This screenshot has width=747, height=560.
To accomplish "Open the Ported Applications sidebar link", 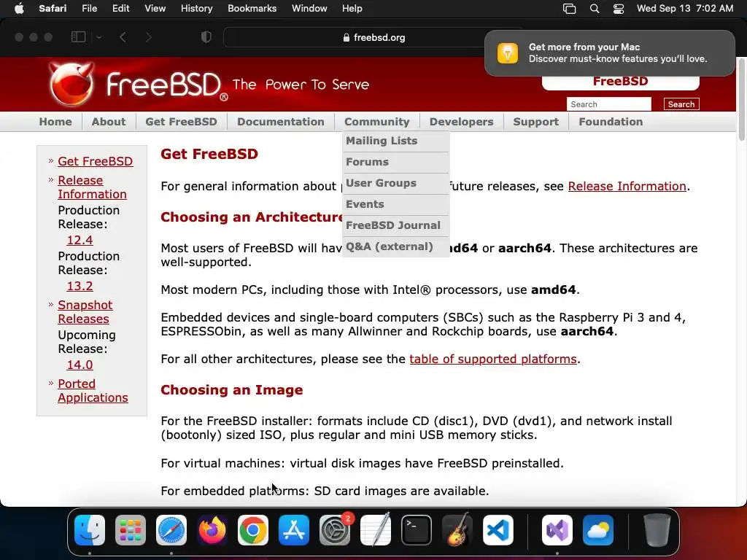I will pos(93,391).
